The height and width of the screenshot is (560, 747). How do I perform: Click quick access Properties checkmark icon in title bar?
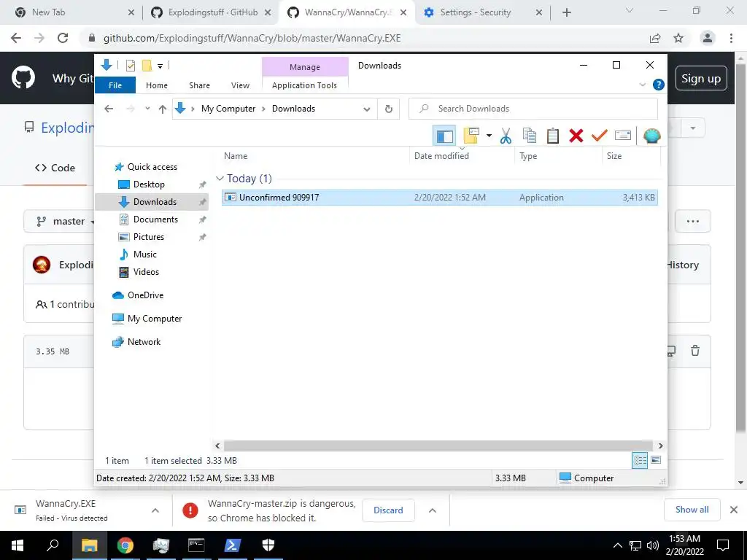point(130,66)
